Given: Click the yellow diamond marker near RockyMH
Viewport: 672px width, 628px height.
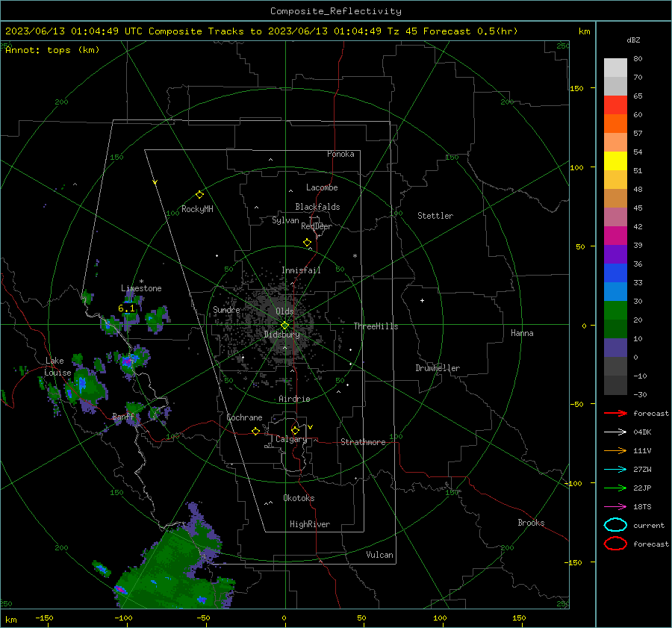Looking at the screenshot, I should click(199, 195).
